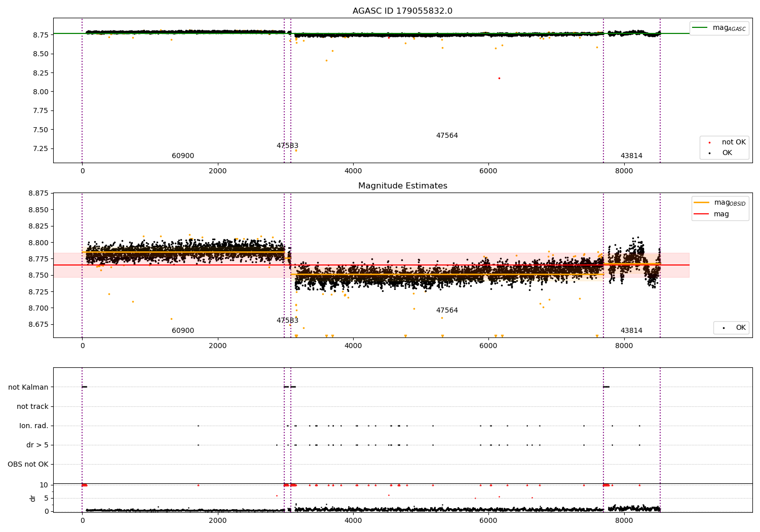Click the 'not track' axis label
Viewport: 760px width, 532px height.
point(32,406)
